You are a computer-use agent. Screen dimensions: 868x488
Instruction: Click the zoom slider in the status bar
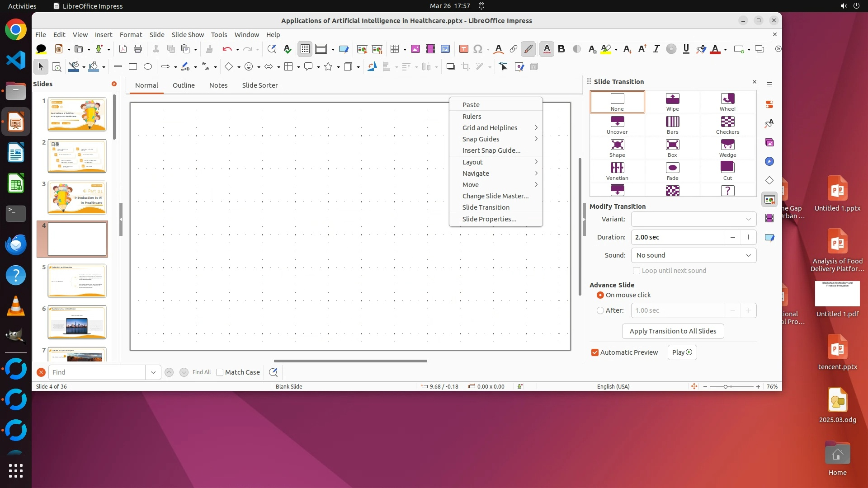726,387
